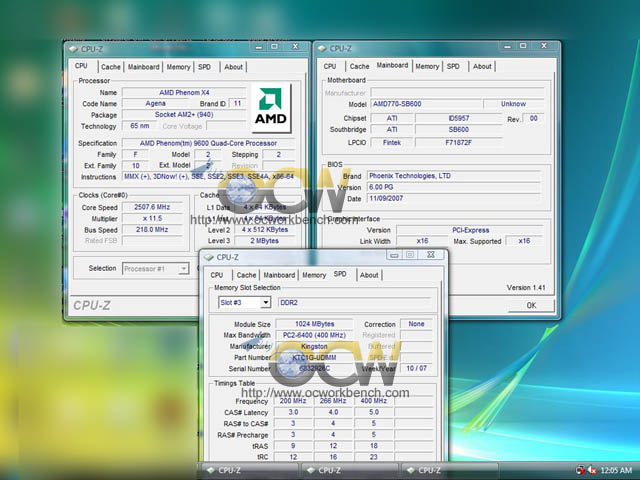This screenshot has height=480, width=640.
Task: Click the OK button in the Mainboard window
Action: 531,305
